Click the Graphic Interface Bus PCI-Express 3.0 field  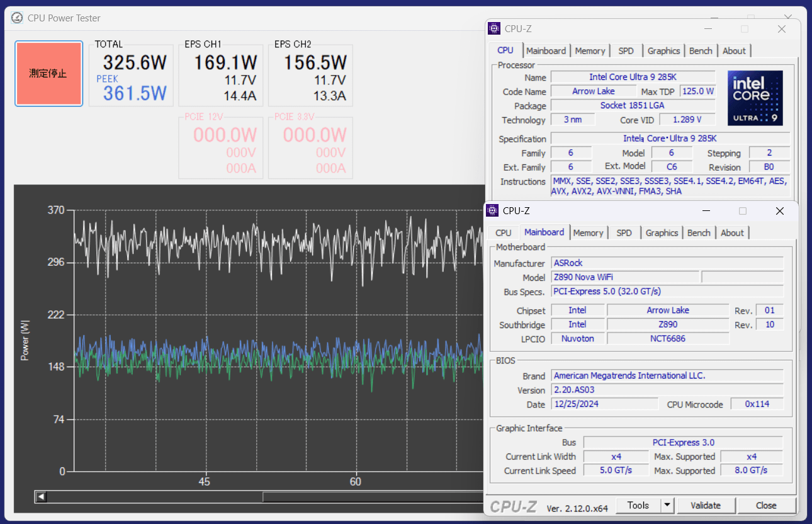(683, 443)
